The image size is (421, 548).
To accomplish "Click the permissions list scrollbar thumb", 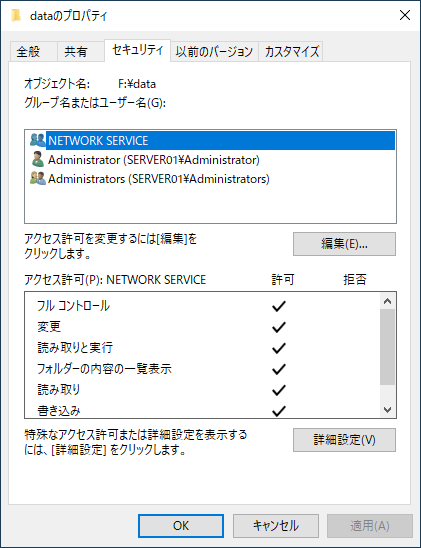I will click(x=387, y=347).
